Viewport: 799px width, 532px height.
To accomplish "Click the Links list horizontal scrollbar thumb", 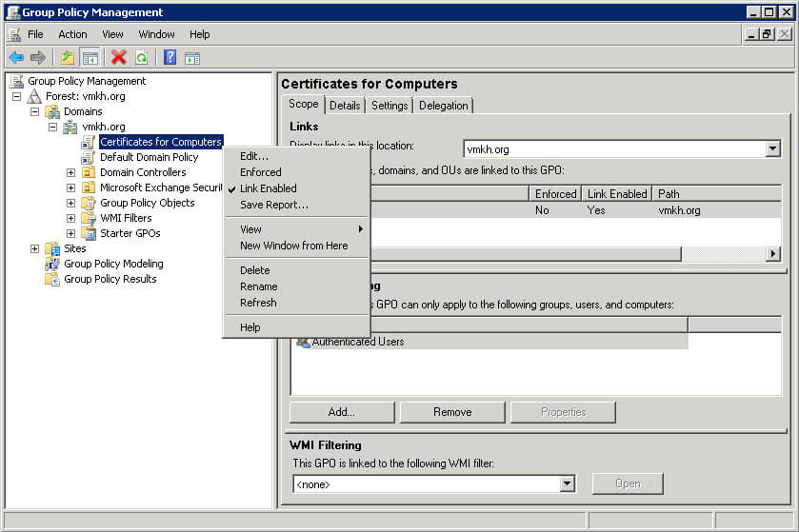I will point(525,253).
